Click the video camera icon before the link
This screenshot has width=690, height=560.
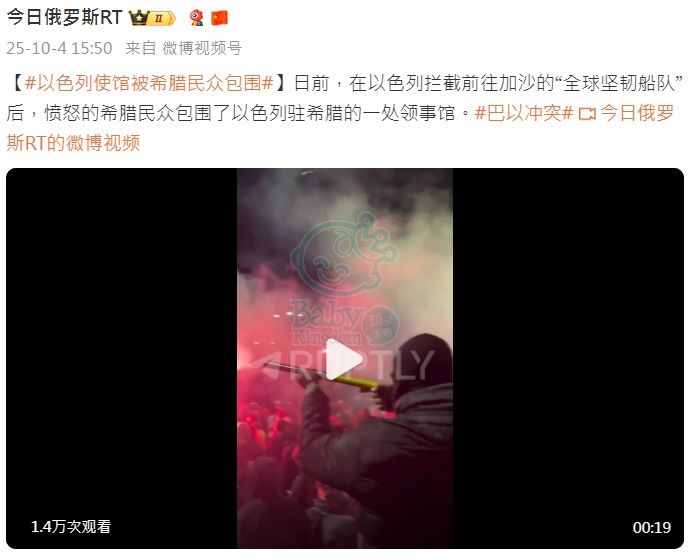click(587, 114)
